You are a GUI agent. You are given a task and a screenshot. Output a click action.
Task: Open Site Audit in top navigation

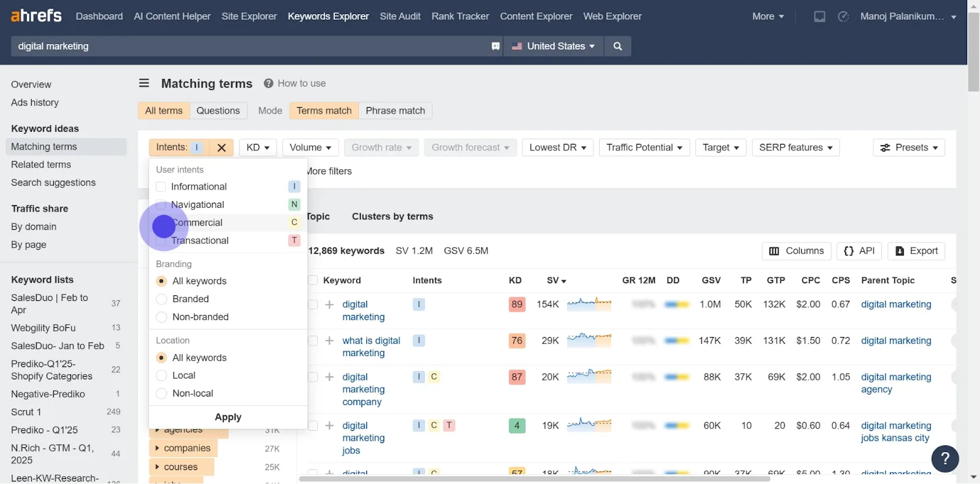click(x=400, y=17)
